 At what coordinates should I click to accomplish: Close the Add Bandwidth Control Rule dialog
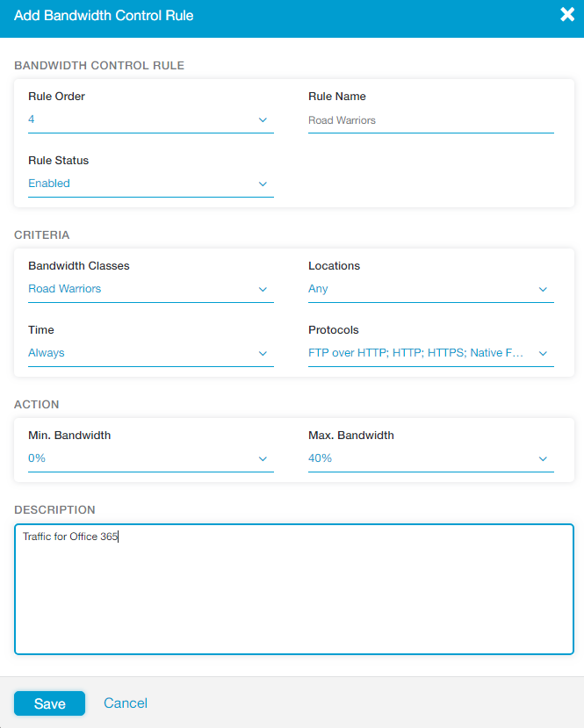point(567,15)
